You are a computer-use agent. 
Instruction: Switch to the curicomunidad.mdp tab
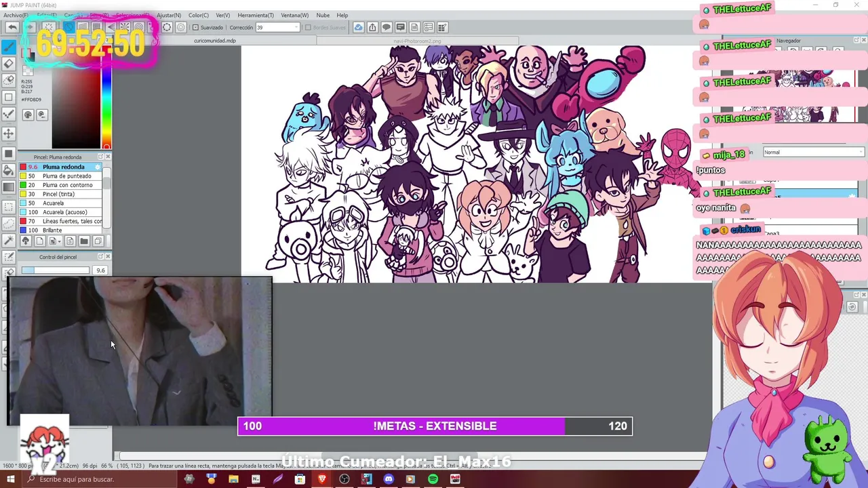(215, 41)
